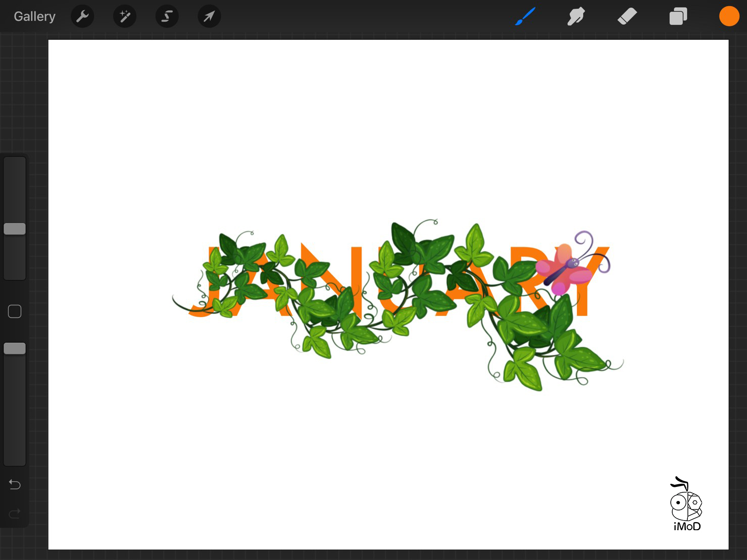The image size is (747, 560).
Task: Click the brush opacity slider handle
Action: click(x=15, y=348)
